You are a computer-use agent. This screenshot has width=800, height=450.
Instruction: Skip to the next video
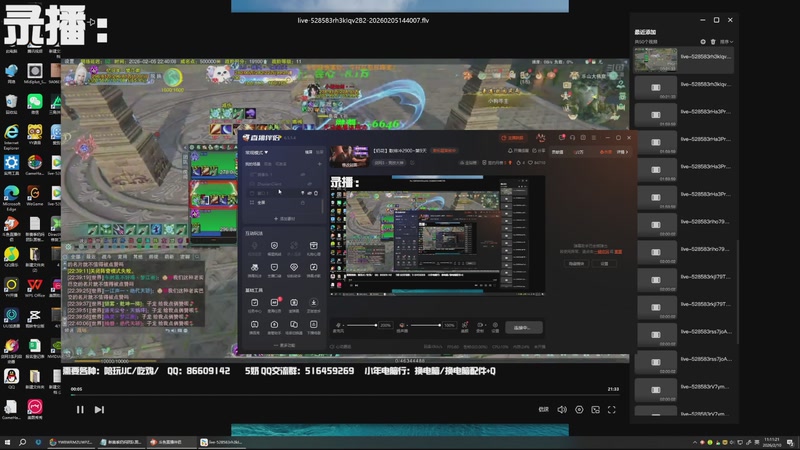click(99, 410)
